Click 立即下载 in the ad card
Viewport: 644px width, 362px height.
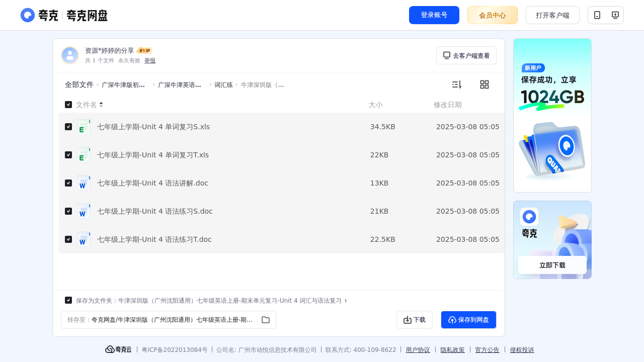coord(552,265)
